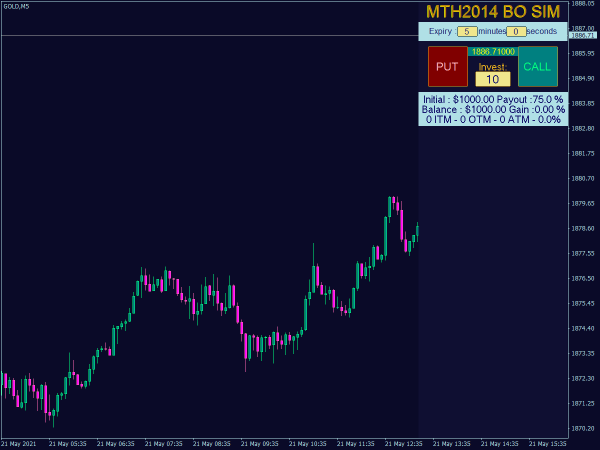Click the 1888.71000 price display
Image resolution: width=600 pixels, height=450 pixels.
tap(493, 51)
